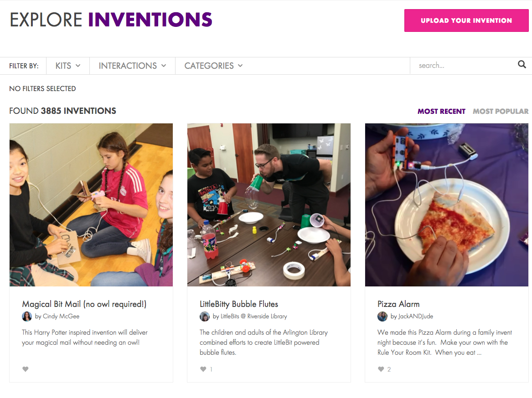Open LittleBitty Bubble Flutes title link
The image size is (532, 398).
(239, 304)
